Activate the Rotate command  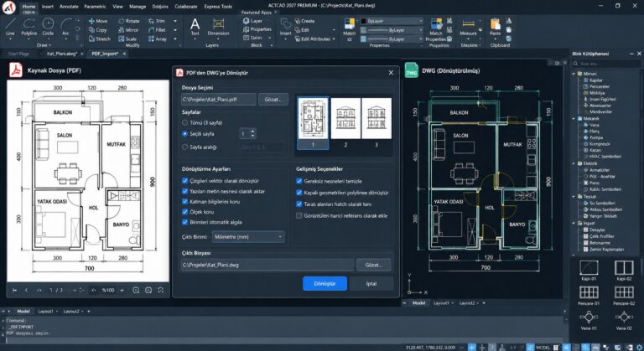click(129, 21)
